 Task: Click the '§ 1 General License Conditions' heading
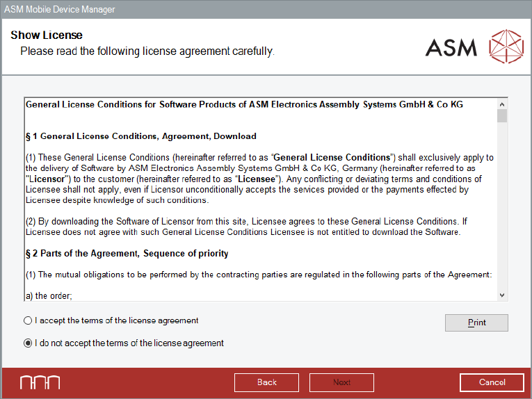pos(140,136)
